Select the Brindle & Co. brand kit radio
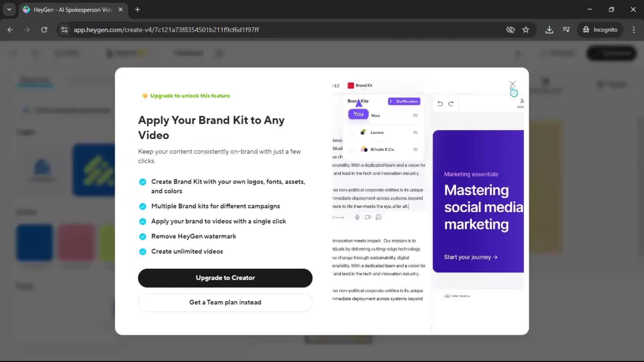 click(x=353, y=149)
